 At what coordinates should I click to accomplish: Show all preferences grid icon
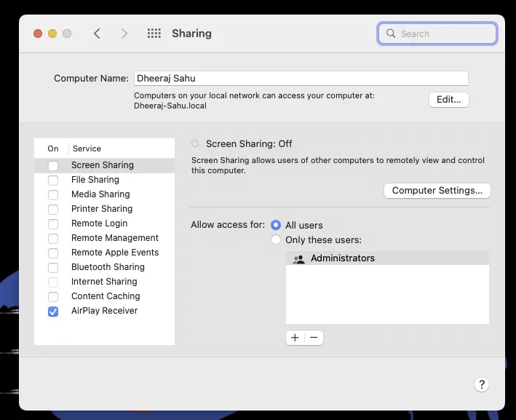tap(154, 33)
